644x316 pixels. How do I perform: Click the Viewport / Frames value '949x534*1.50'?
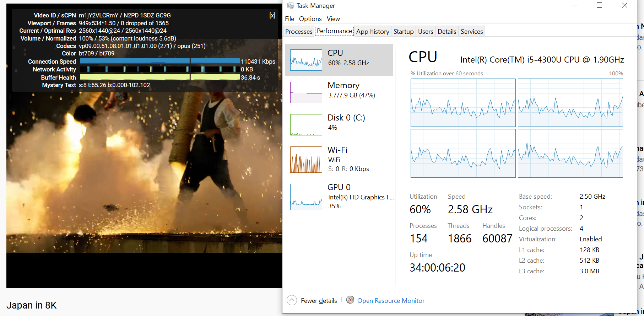pos(124,23)
